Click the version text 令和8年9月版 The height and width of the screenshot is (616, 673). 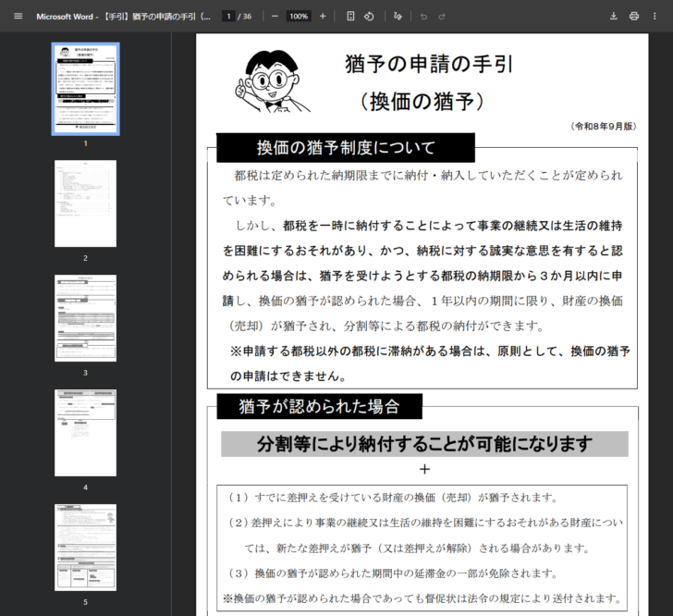click(x=603, y=127)
